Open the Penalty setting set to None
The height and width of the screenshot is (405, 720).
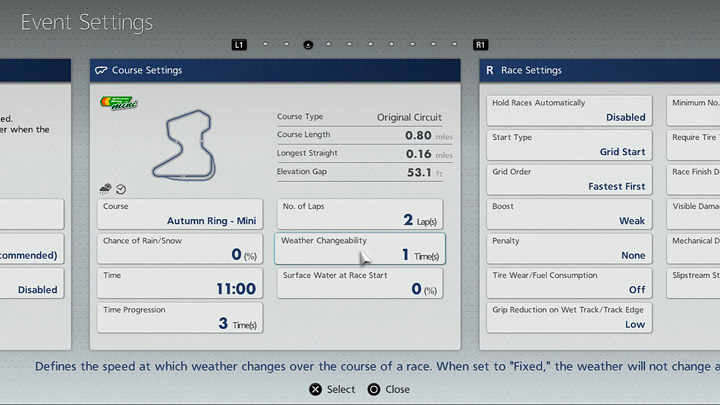pyautogui.click(x=568, y=248)
